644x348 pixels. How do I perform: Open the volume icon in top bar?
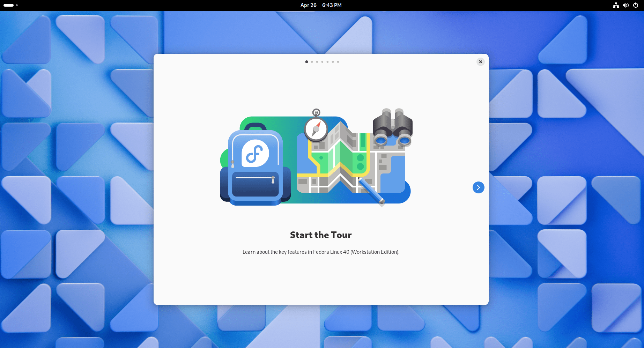coord(626,5)
